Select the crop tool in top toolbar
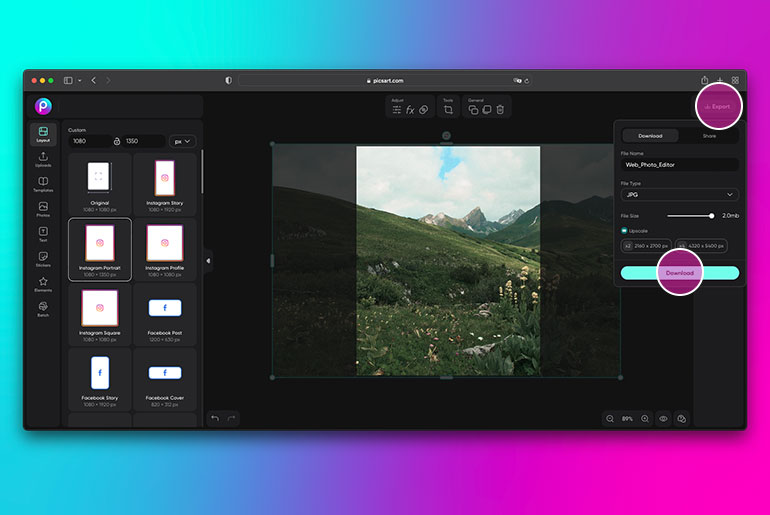Screen dimensions: 770x515 point(448,110)
